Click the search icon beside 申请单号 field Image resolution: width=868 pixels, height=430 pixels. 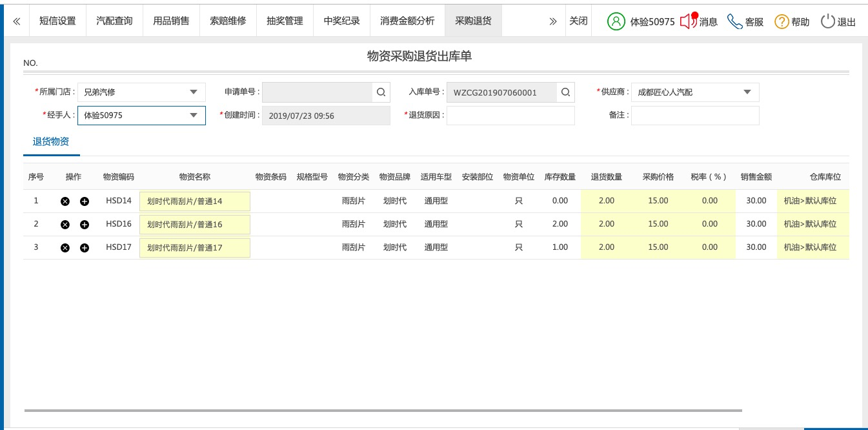381,92
